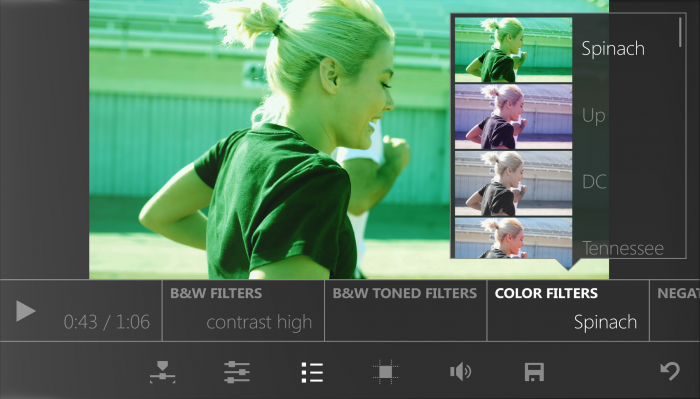Select the filters list icon
This screenshot has width=700, height=399.
tap(312, 372)
